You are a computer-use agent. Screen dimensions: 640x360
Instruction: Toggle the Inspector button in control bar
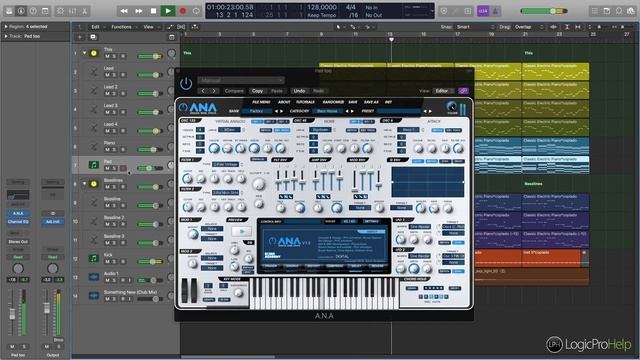(21, 11)
